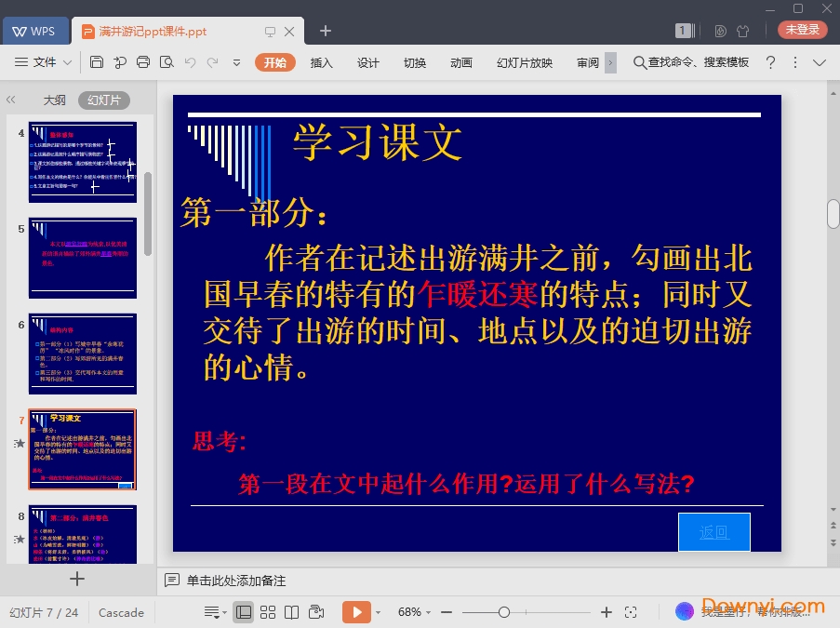The width and height of the screenshot is (840, 628).
Task: Open the 幻灯片放映 ribbon tab
Action: point(525,62)
